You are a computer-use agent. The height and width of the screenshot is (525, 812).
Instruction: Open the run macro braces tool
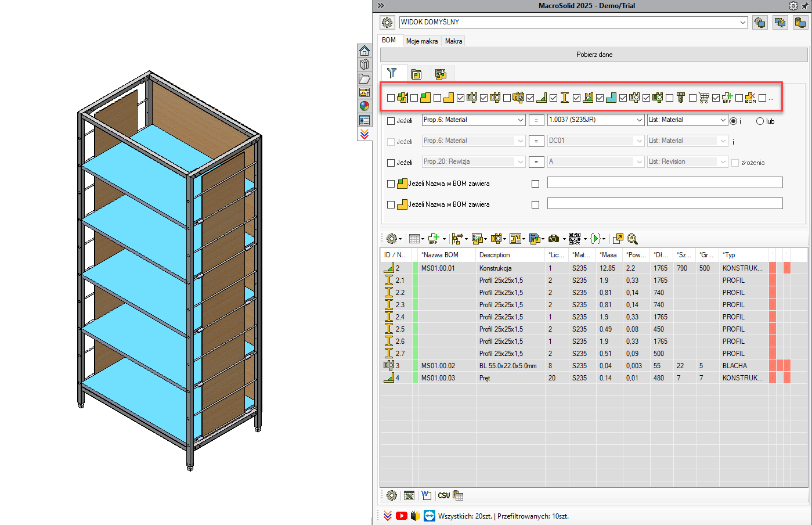598,239
